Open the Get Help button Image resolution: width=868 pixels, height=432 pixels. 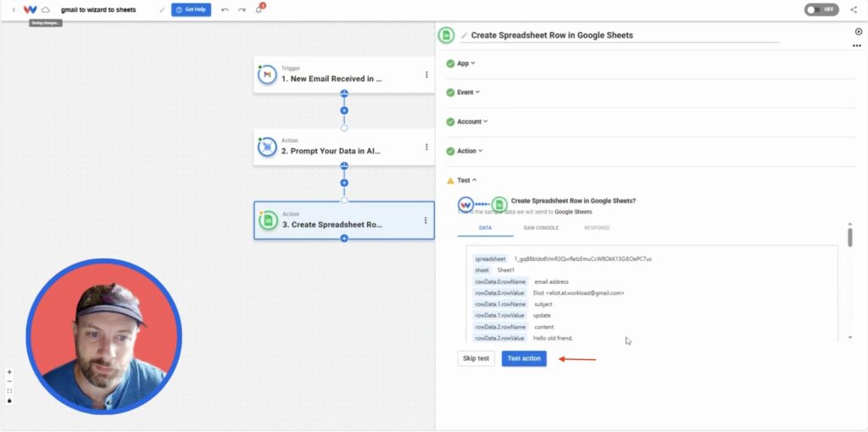[x=191, y=10]
